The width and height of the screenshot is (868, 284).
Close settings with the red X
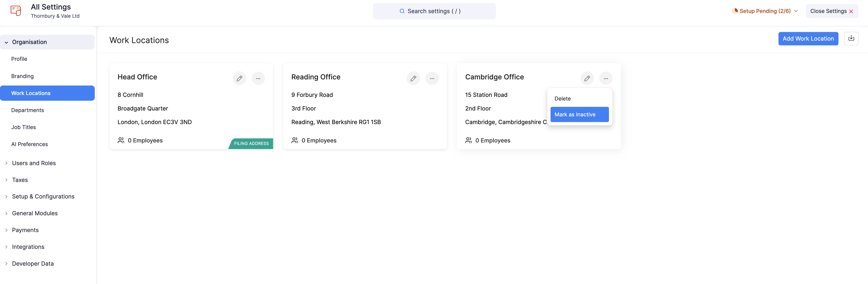(x=851, y=11)
